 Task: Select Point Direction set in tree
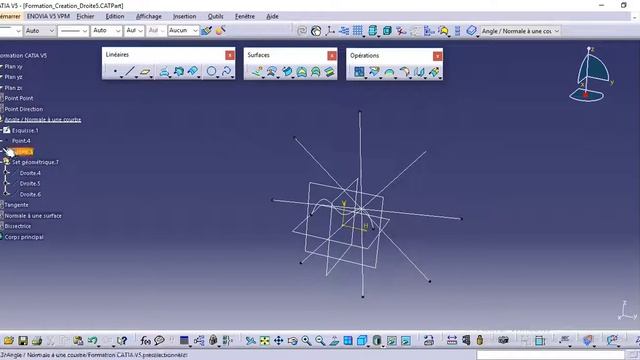[24, 109]
